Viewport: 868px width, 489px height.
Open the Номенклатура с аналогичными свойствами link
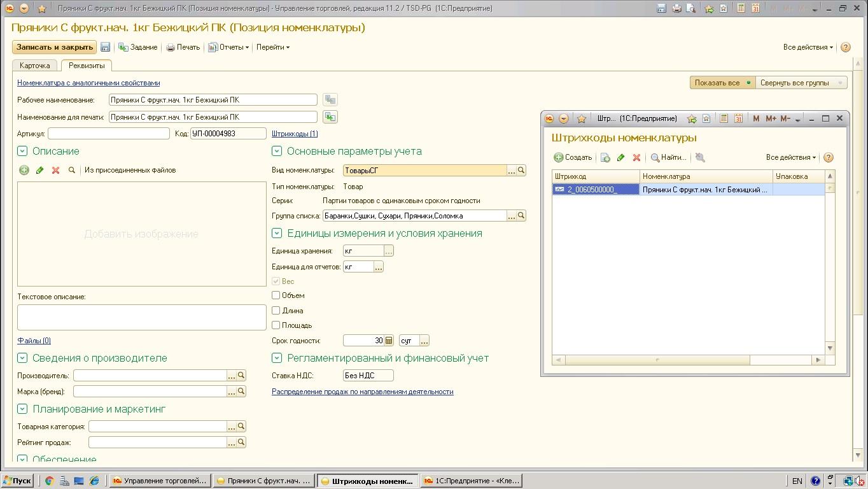(x=88, y=83)
